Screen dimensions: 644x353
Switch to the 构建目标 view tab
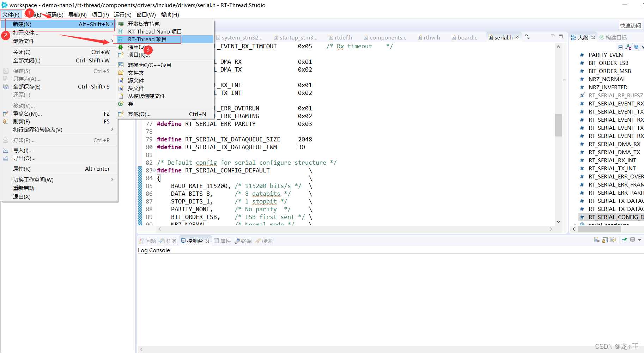tap(613, 37)
